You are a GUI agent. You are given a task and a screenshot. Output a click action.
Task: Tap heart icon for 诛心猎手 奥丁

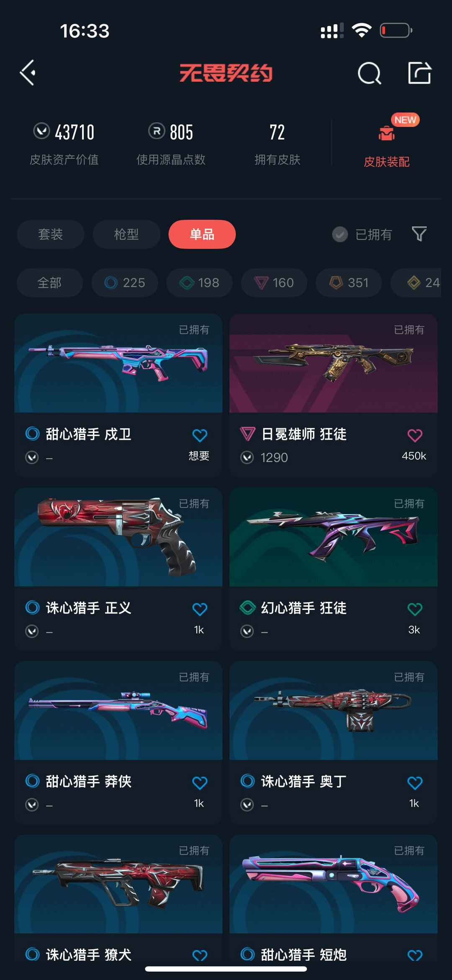[415, 783]
